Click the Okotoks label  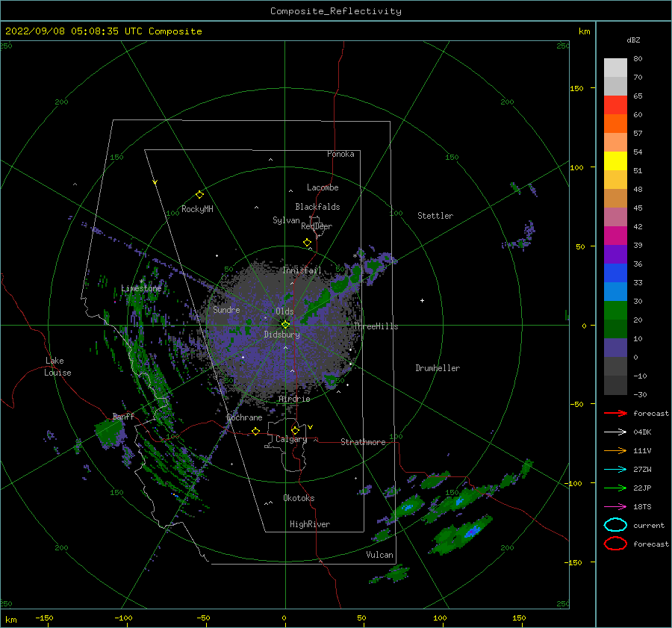click(x=299, y=498)
